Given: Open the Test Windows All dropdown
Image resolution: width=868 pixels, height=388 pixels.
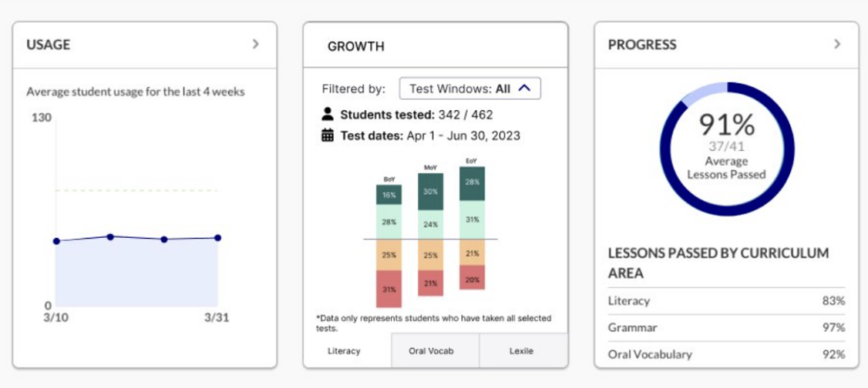Looking at the screenshot, I should 470,87.
